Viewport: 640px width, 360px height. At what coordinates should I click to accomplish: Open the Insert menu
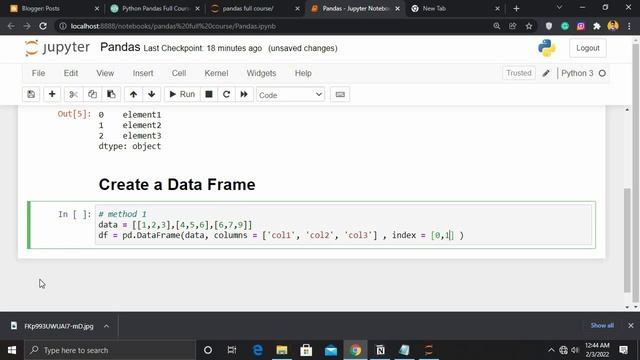[x=143, y=73]
